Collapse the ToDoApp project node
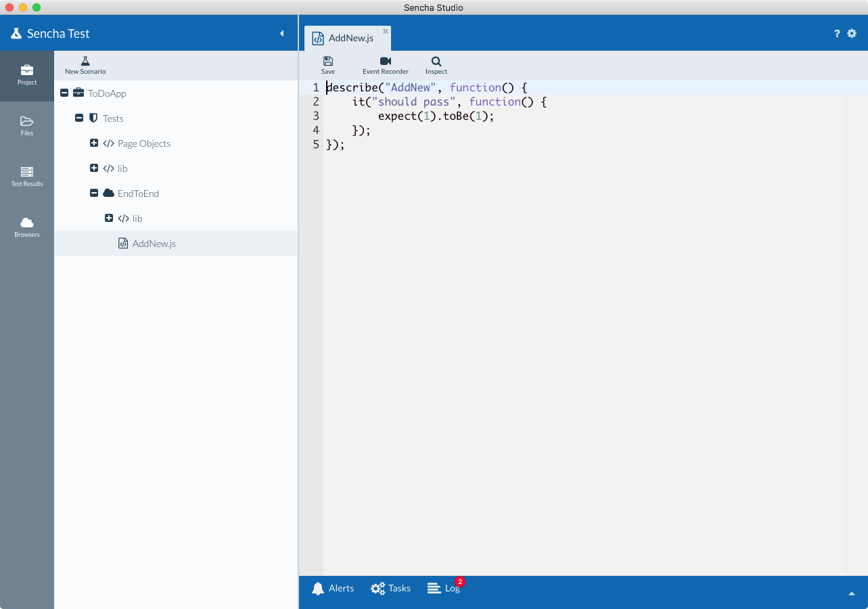The width and height of the screenshot is (868, 609). click(x=64, y=93)
